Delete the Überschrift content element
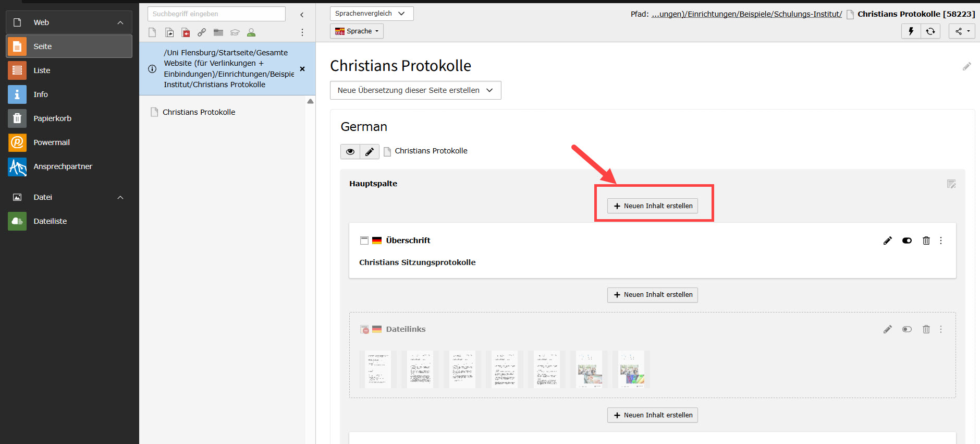This screenshot has height=444, width=980. (926, 241)
